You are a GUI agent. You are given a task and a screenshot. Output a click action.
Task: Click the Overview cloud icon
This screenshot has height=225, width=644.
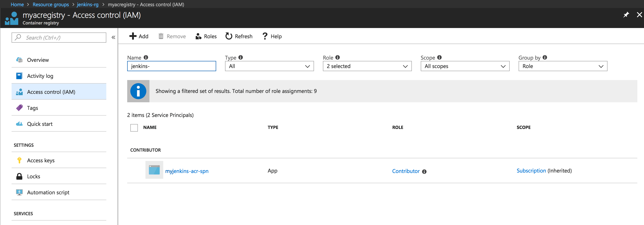point(19,60)
